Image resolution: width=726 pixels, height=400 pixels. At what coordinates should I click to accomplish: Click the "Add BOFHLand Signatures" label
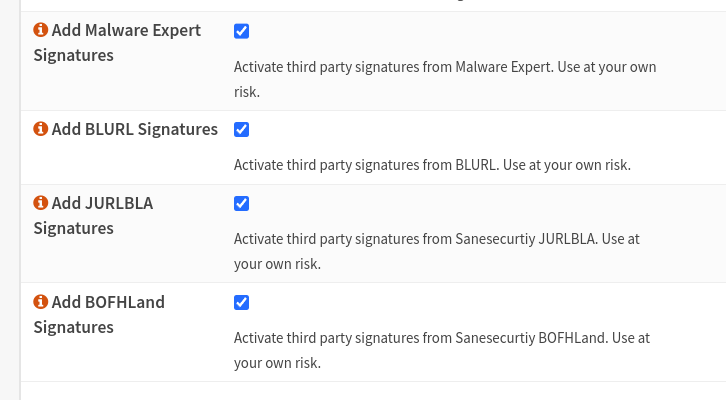tap(99, 315)
